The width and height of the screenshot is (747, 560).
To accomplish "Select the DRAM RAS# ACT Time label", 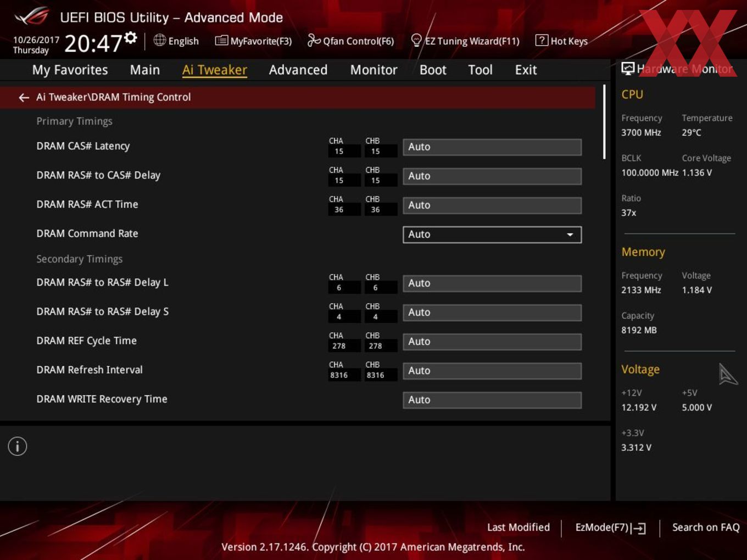I will [x=87, y=204].
